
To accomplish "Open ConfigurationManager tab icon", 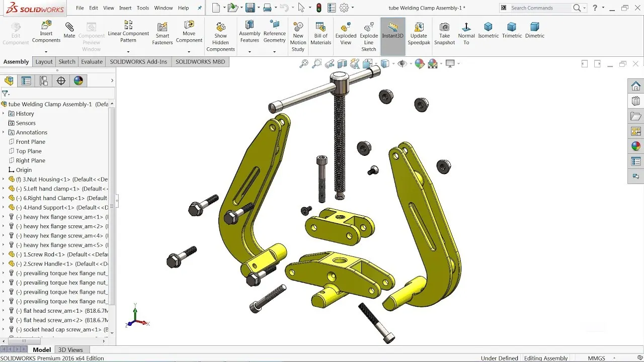I will pyautogui.click(x=44, y=80).
